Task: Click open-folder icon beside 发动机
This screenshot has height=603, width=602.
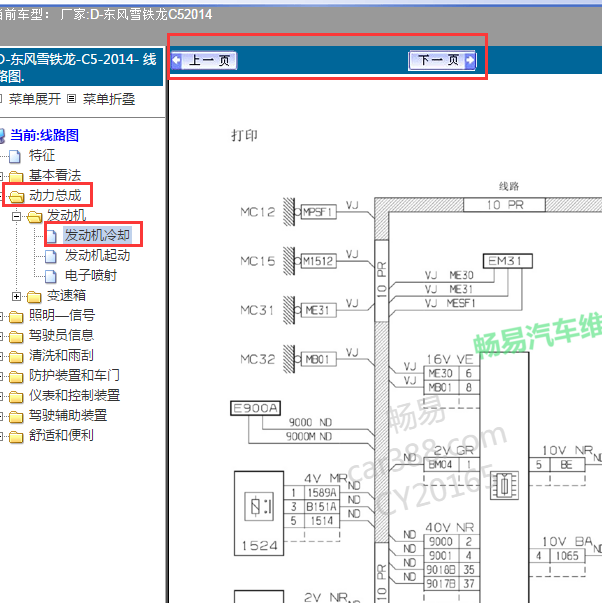Action: point(34,217)
